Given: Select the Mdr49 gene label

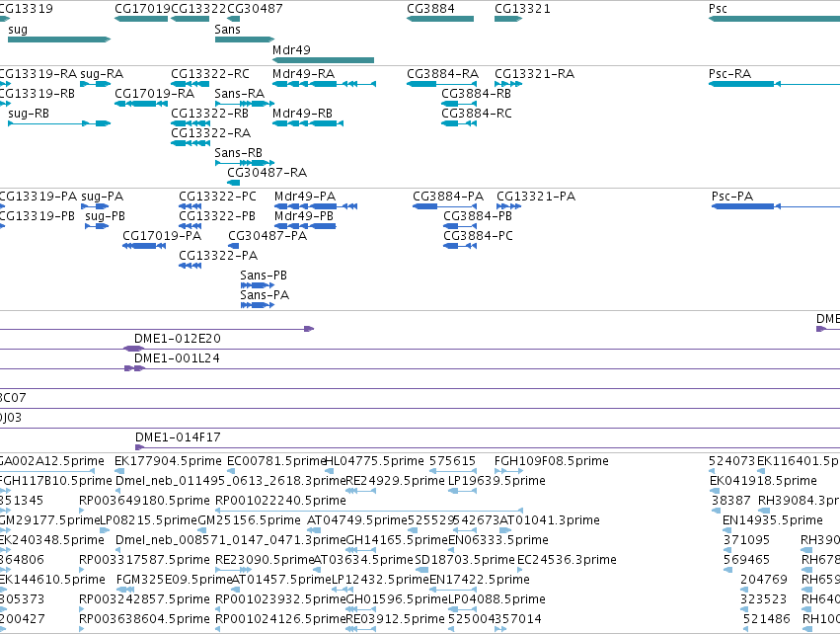Looking at the screenshot, I should click(291, 49).
